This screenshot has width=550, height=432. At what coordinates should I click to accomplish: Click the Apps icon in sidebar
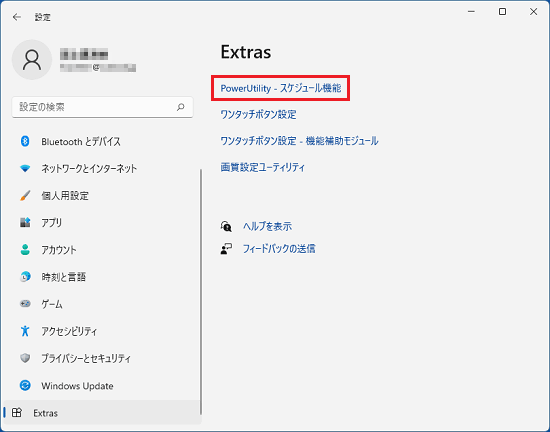[25, 222]
